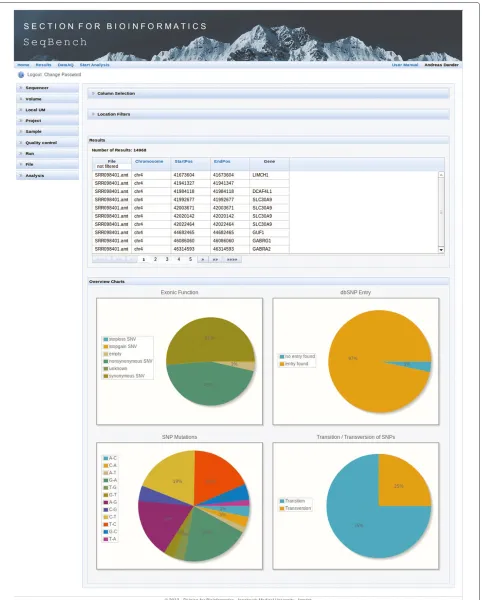Viewport: 482px width, 600px height.
Task: Click the orange 25% Transversion pie slice
Action: 400,484
